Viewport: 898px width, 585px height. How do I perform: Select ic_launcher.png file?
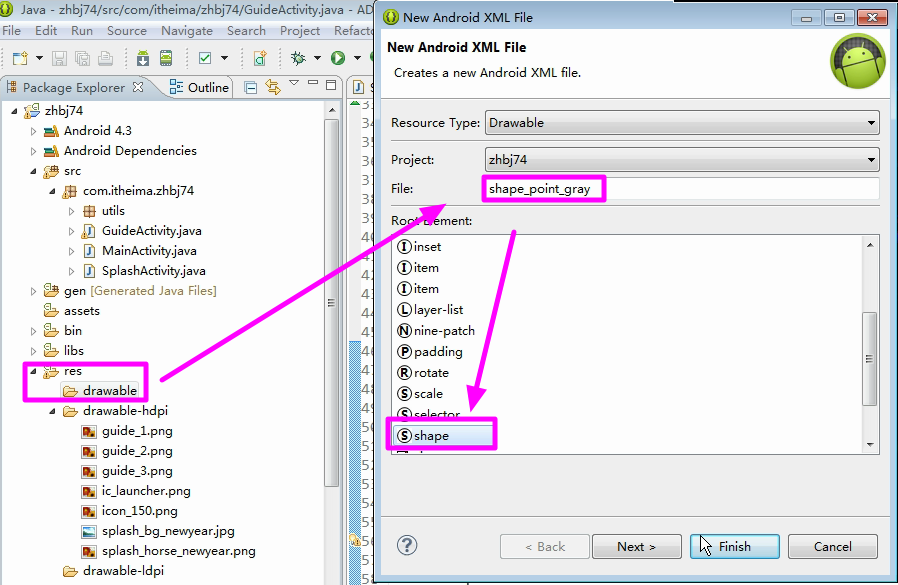click(x=146, y=491)
